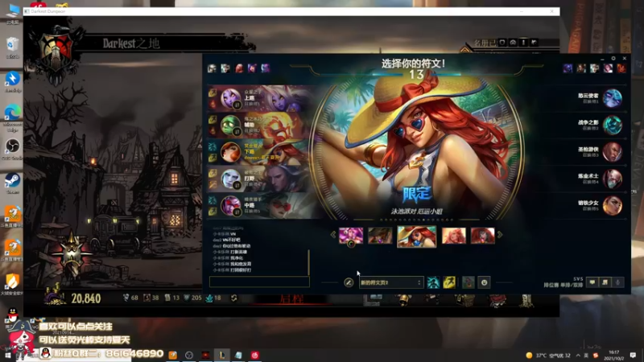
Task: Click the Darkest Dungeon embark button (启程)
Action: click(291, 299)
